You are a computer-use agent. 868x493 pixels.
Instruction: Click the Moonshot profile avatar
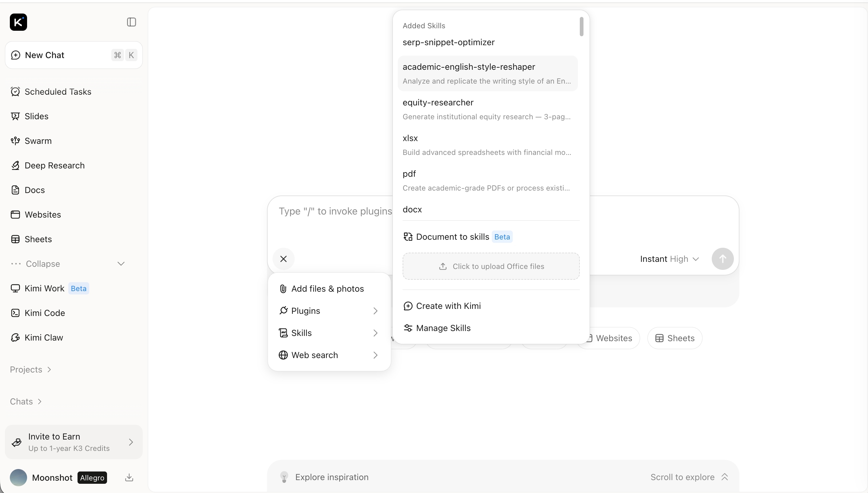click(18, 478)
